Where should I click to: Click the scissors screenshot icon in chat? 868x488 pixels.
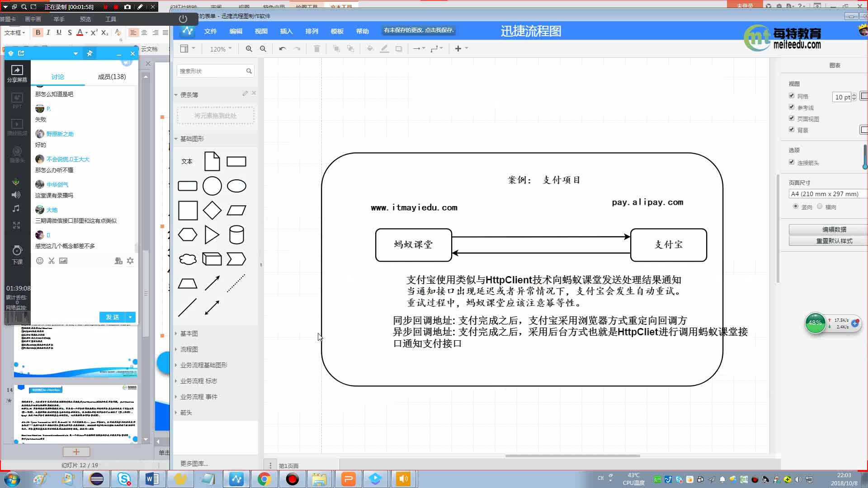tap(52, 261)
